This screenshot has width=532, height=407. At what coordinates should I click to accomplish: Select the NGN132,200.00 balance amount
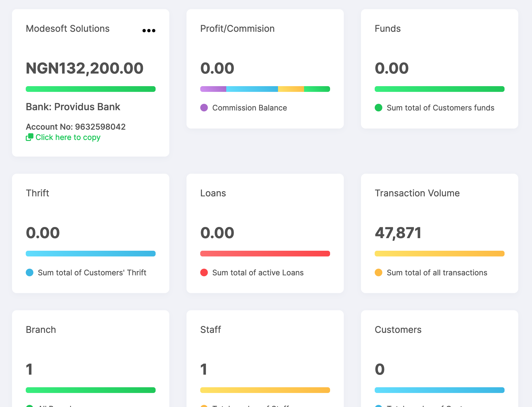pos(85,68)
